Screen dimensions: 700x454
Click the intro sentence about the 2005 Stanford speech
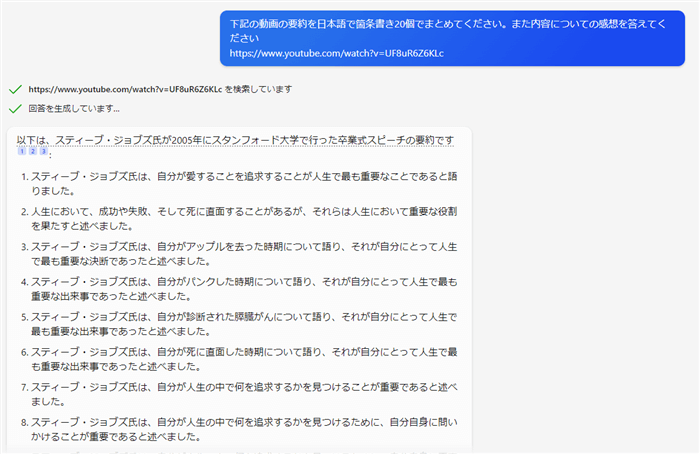(235, 140)
